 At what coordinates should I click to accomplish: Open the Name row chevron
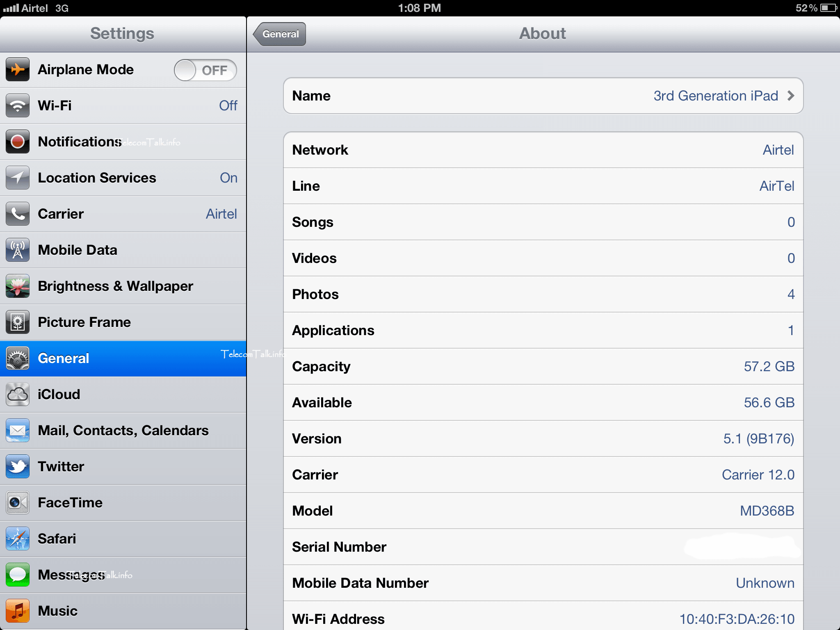coord(791,96)
